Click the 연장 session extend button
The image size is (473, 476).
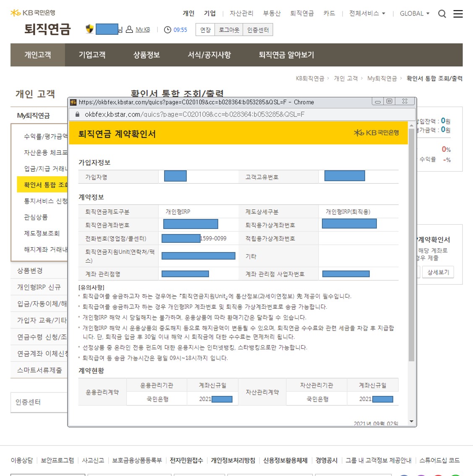(x=205, y=30)
